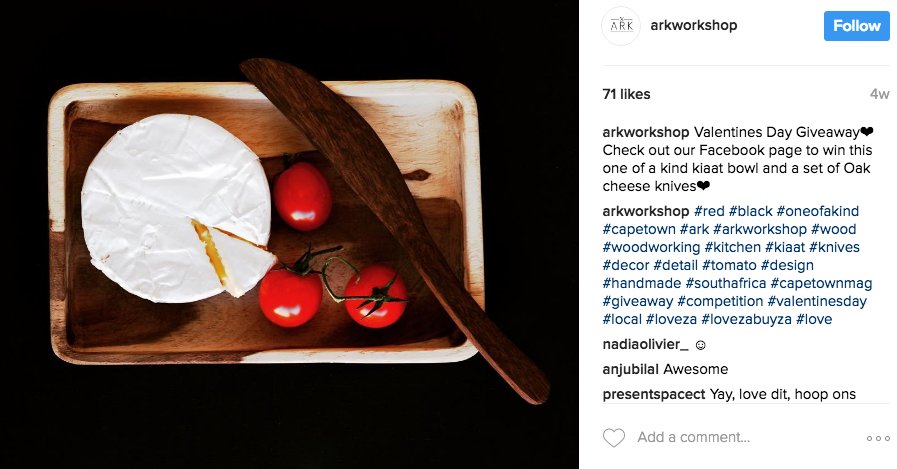Follow the arkworkshop account

point(856,26)
